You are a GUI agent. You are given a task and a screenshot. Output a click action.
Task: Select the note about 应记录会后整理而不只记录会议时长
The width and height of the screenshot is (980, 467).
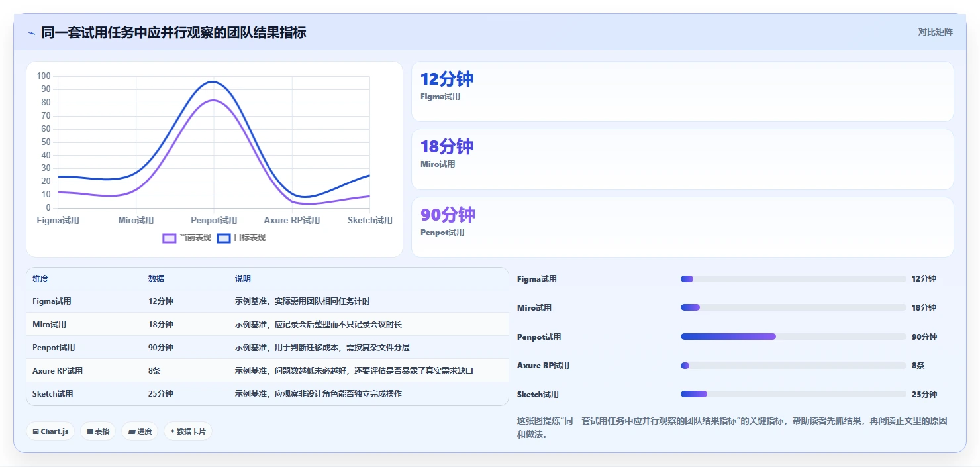318,325
